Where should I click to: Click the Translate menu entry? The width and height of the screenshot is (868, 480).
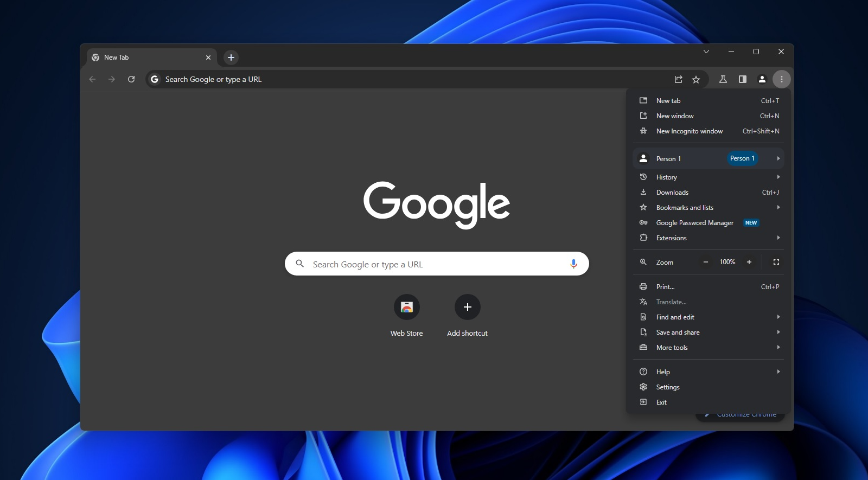(709, 302)
